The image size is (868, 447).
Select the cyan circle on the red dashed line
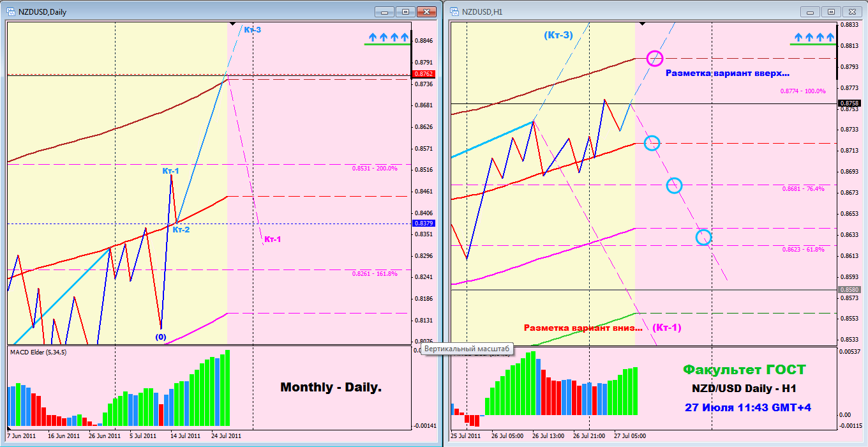click(652, 143)
